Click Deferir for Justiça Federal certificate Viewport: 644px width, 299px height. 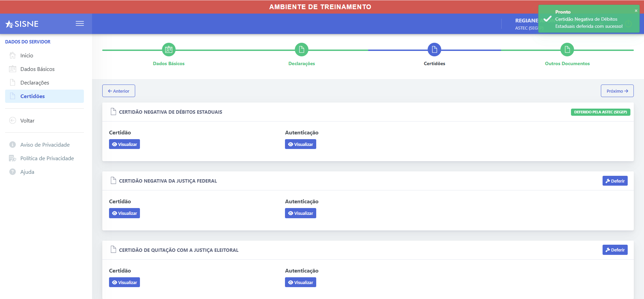615,181
